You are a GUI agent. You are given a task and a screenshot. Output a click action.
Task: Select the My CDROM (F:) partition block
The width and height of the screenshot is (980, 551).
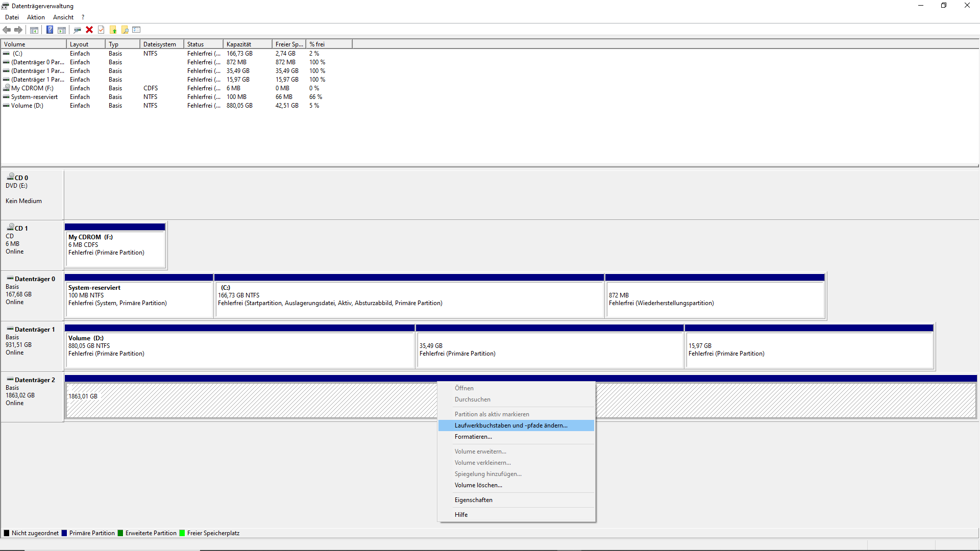click(x=115, y=245)
